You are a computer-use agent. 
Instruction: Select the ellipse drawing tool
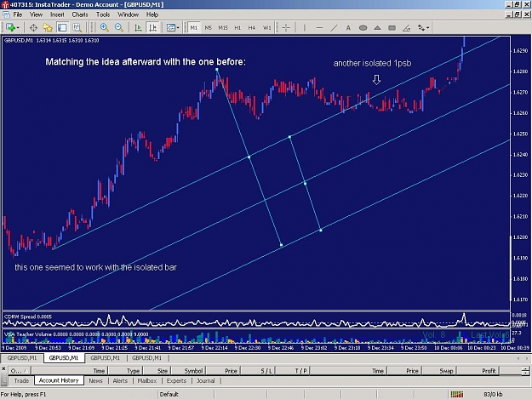(x=363, y=28)
